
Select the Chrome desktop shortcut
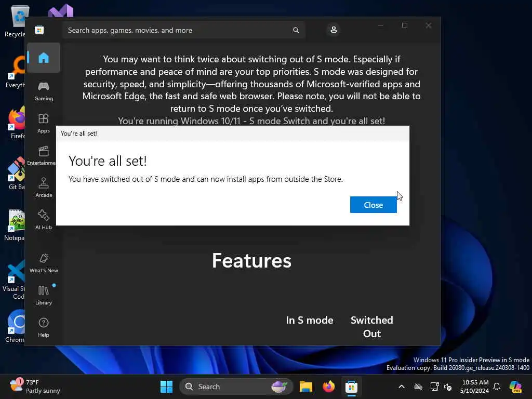[15, 326]
